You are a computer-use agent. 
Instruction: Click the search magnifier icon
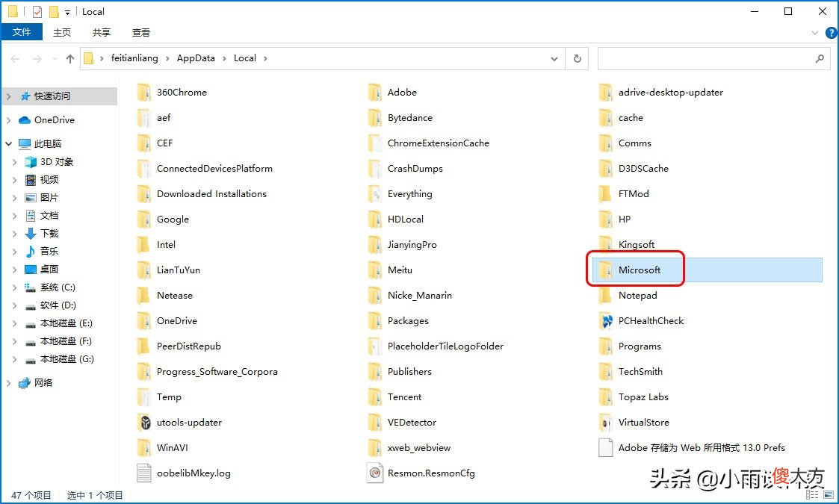click(820, 58)
